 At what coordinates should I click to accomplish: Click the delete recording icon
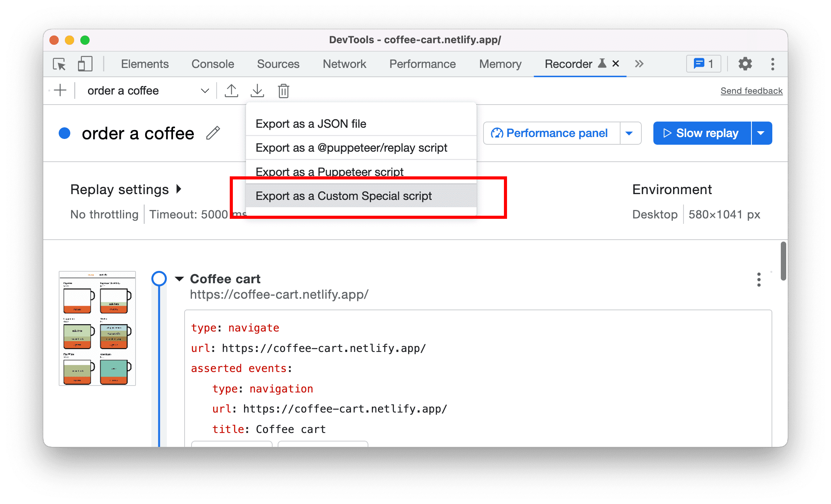point(284,90)
